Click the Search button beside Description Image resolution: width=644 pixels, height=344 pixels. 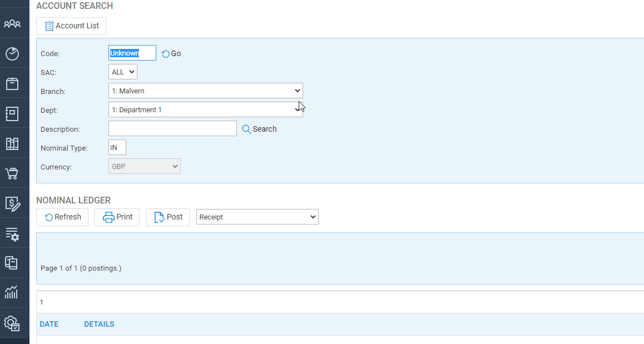[259, 129]
